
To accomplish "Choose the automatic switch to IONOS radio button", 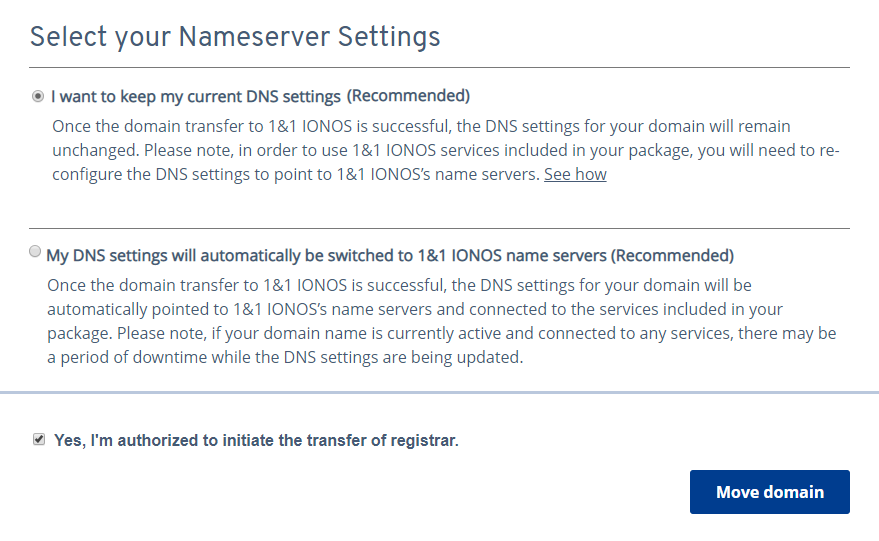I will pyautogui.click(x=36, y=252).
